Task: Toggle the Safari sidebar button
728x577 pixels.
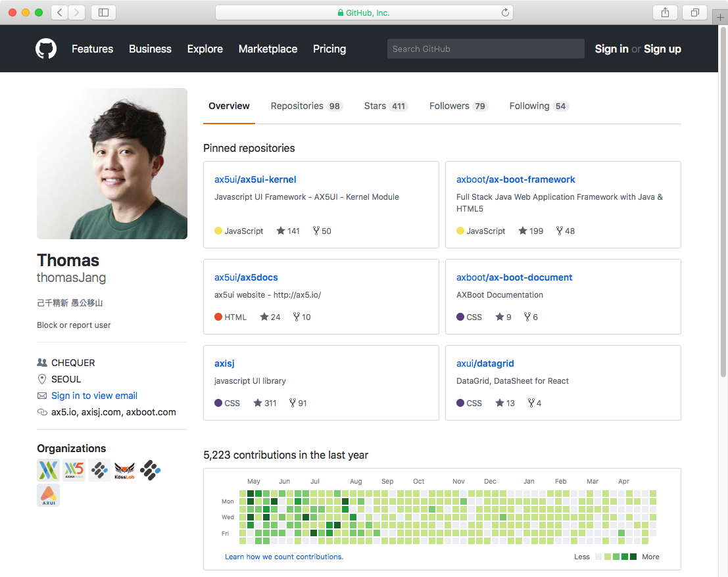Action: (x=103, y=12)
